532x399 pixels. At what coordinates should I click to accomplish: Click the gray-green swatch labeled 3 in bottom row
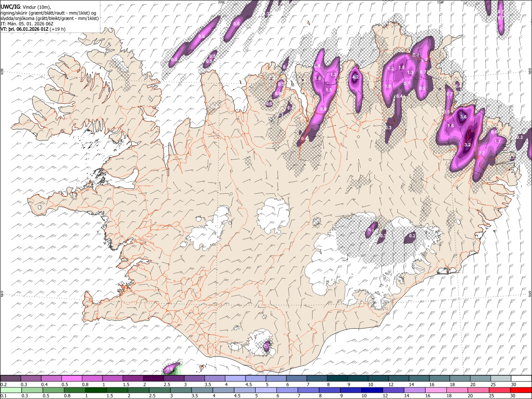click(x=181, y=390)
